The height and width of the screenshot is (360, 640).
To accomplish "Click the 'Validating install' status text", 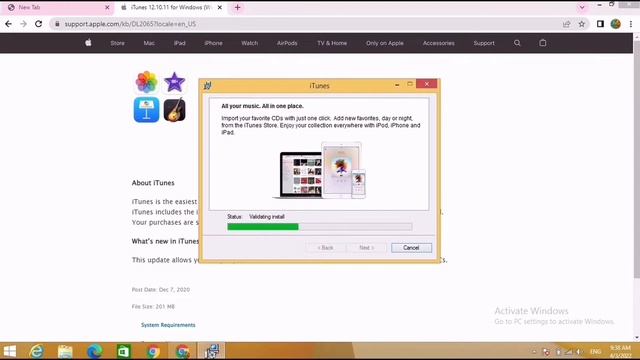I will (267, 217).
